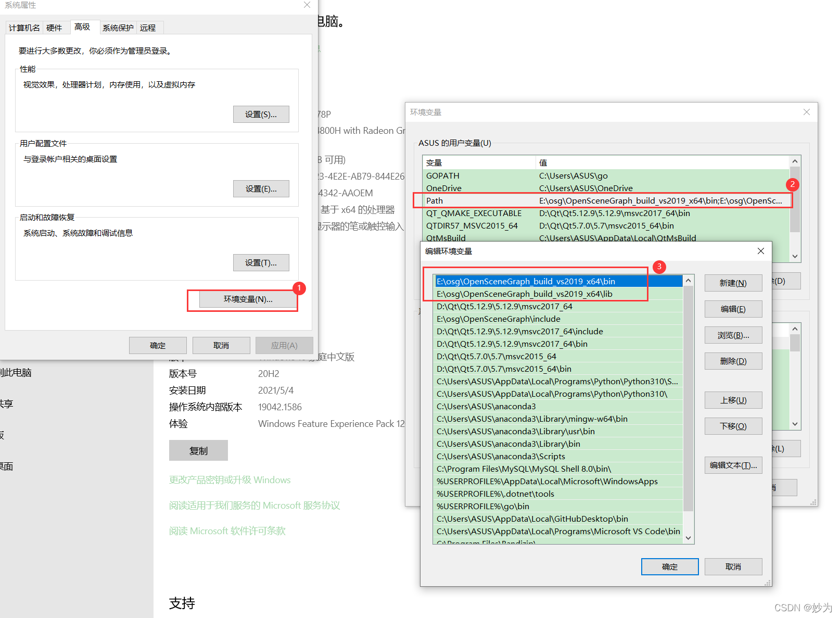840x618 pixels.
Task: Click 浏览(B)... button
Action: pos(733,335)
